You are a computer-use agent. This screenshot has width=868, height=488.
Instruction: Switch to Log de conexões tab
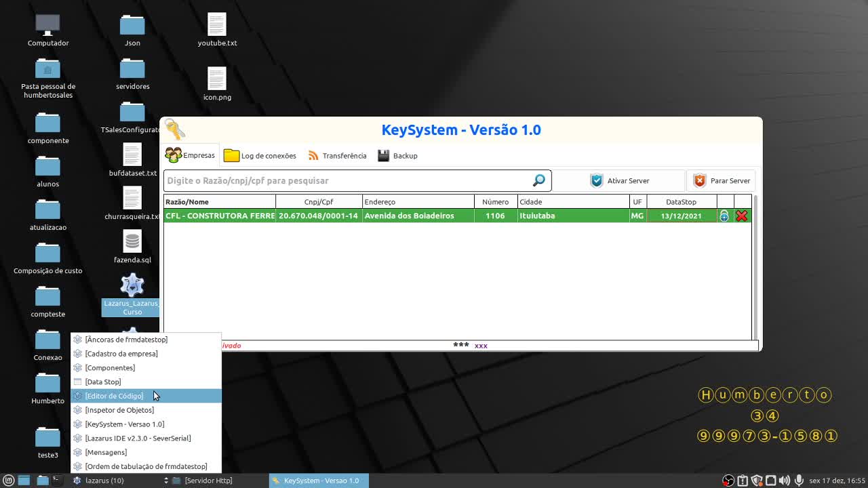pyautogui.click(x=260, y=155)
